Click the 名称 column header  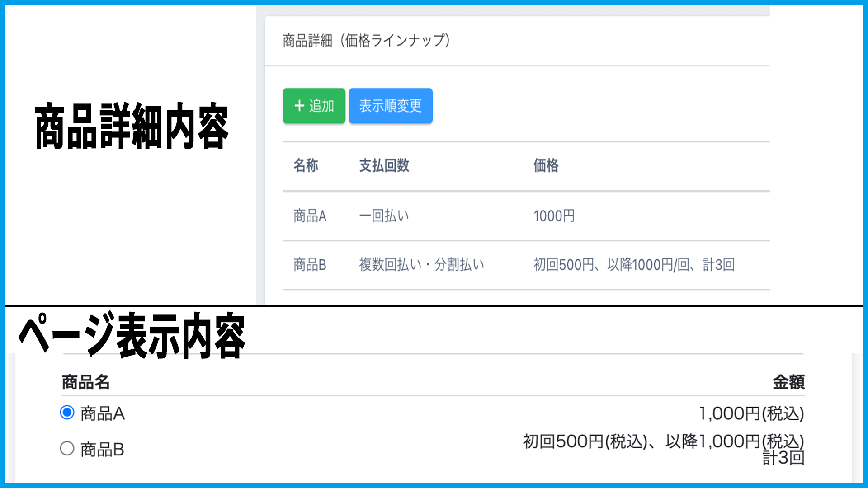[x=306, y=165]
